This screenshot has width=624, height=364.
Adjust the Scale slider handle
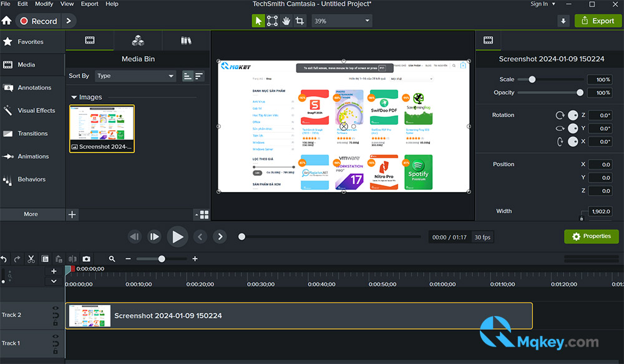click(532, 80)
